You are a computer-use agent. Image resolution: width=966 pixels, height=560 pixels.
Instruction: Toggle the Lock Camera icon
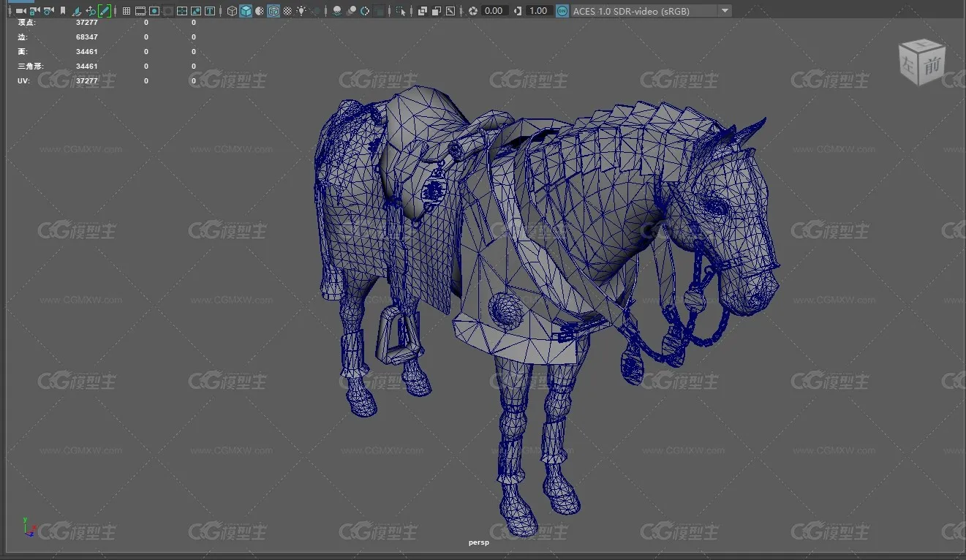[34, 11]
